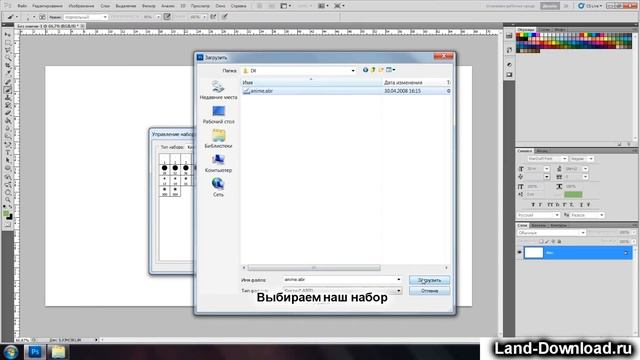Enable airbrush mode icon in options bar
The height and width of the screenshot is (360, 640).
[x=213, y=17]
